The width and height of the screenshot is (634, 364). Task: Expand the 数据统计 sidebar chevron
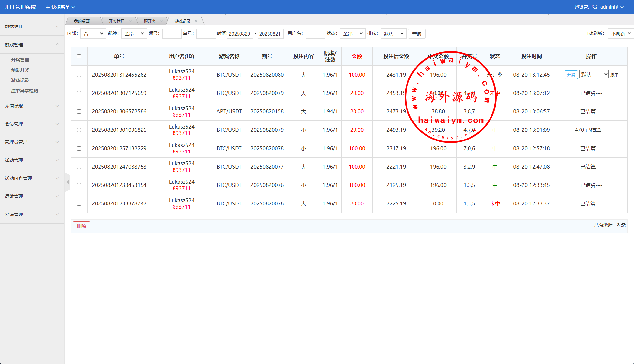coord(57,26)
